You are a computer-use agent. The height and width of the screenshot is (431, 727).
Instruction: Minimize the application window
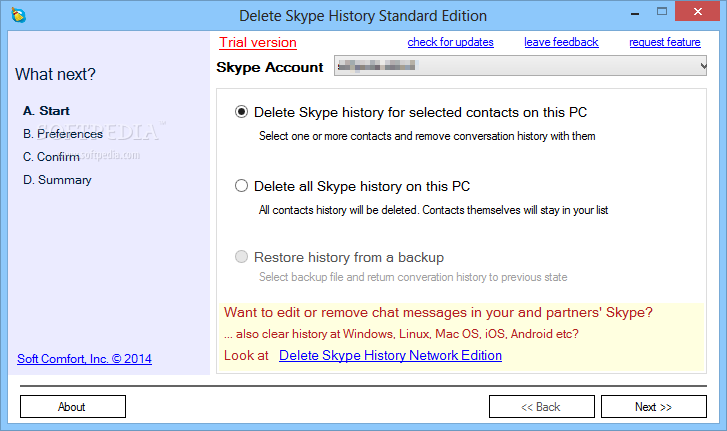coord(635,14)
